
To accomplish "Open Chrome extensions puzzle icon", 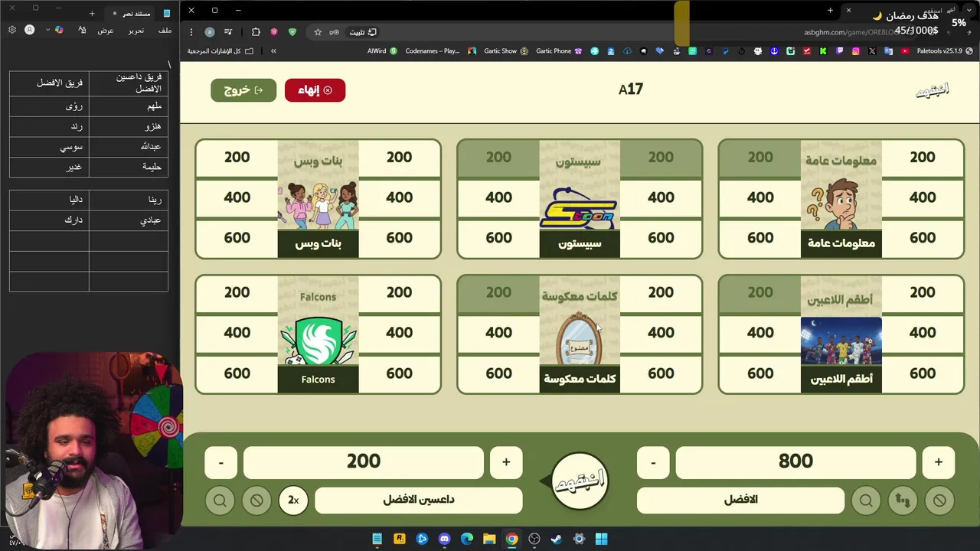I will 256,32.
